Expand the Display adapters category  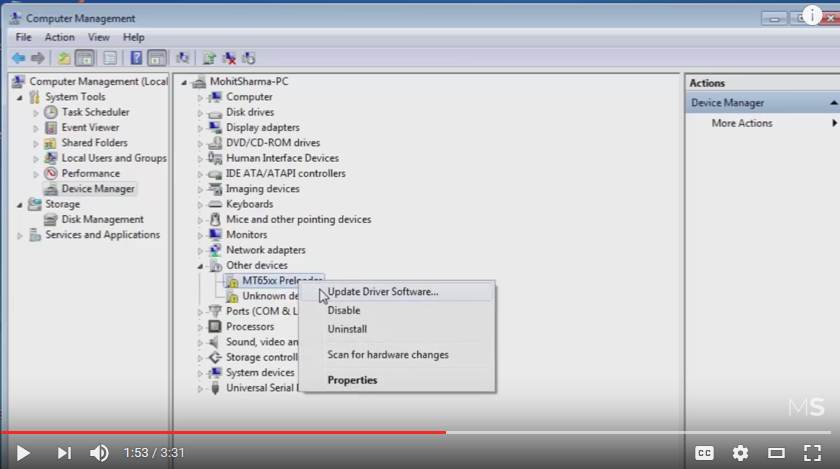coord(200,128)
